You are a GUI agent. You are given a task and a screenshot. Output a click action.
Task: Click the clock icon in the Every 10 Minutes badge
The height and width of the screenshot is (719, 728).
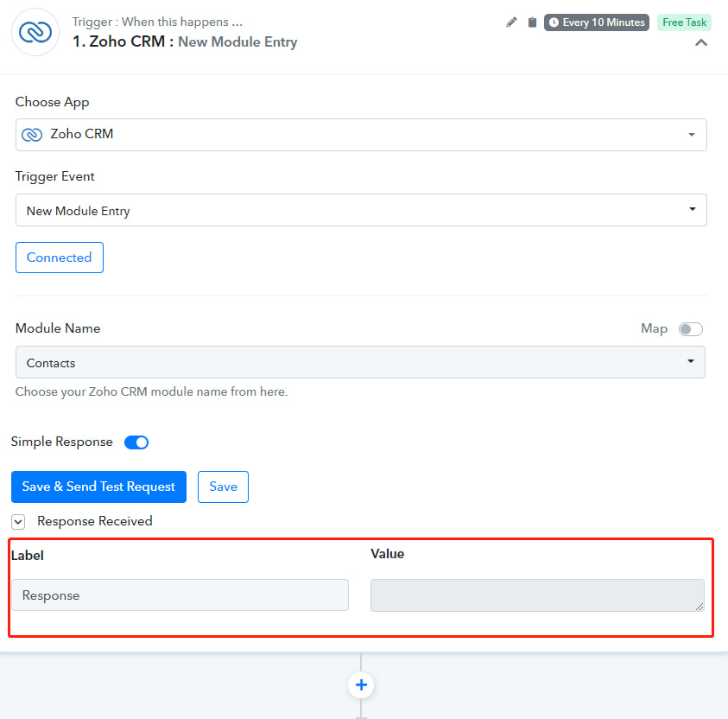(x=554, y=22)
